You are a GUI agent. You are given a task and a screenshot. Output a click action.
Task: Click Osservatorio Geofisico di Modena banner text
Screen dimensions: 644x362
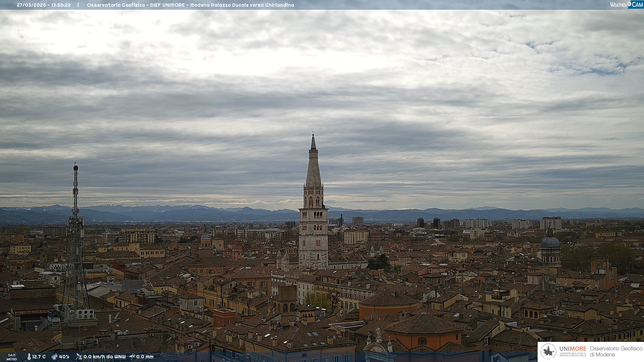tap(616, 351)
